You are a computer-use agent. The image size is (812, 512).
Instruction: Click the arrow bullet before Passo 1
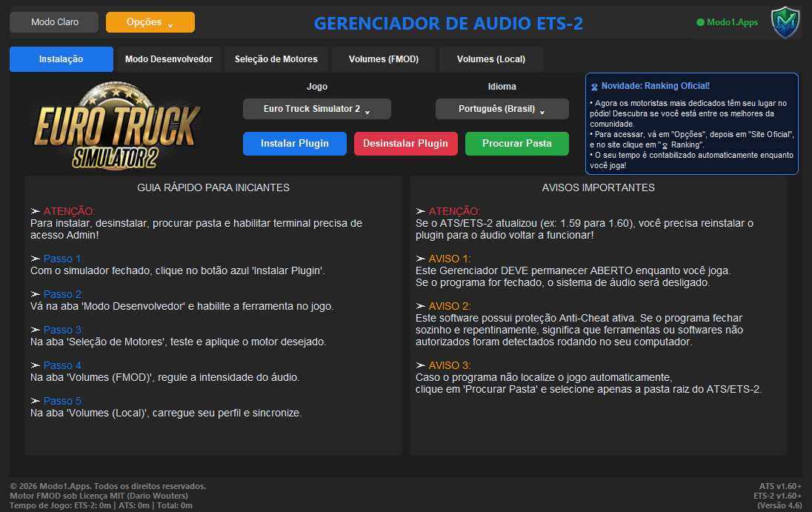(36, 259)
